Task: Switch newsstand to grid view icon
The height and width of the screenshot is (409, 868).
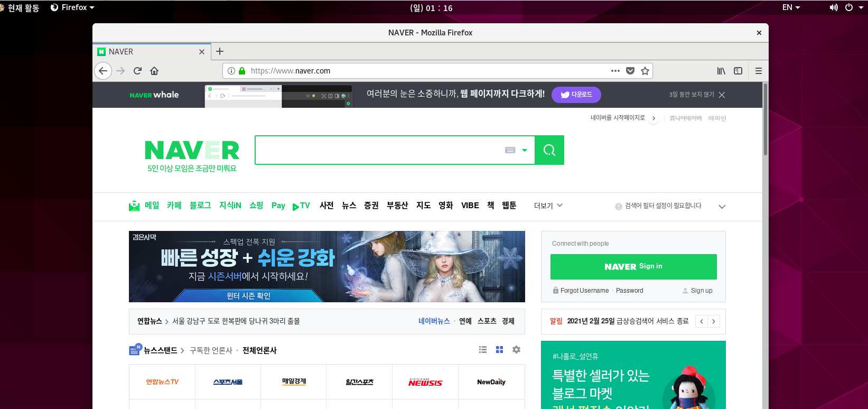Action: [500, 350]
